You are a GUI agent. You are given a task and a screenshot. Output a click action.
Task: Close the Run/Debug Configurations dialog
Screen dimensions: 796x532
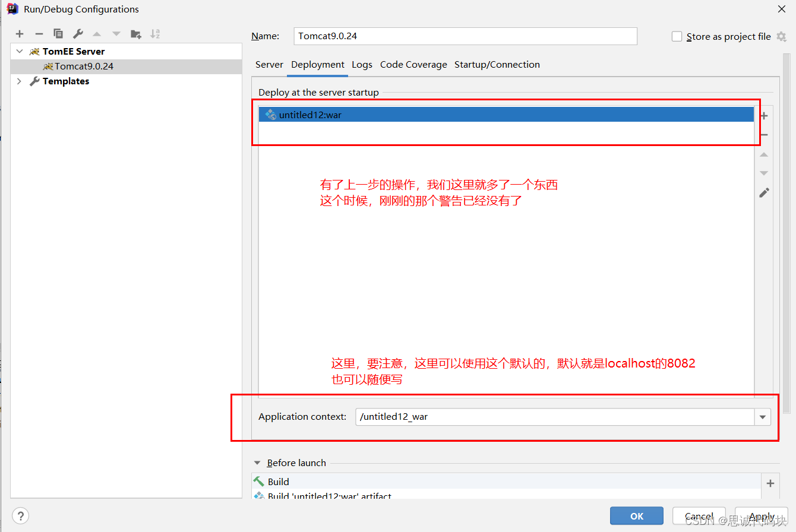781,9
